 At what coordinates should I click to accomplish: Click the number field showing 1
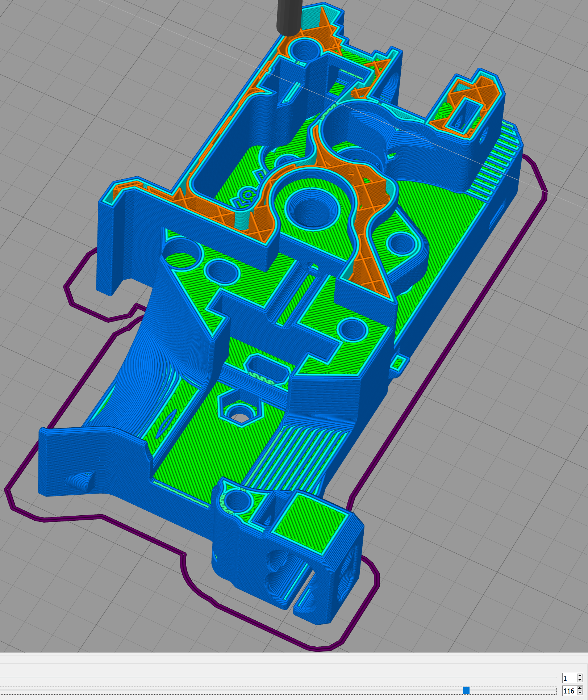pos(569,678)
